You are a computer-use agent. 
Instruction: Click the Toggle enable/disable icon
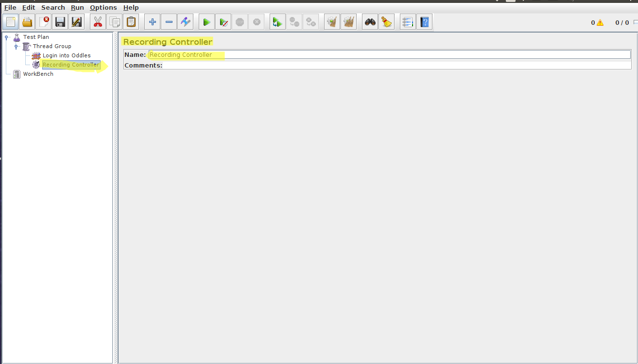(186, 22)
